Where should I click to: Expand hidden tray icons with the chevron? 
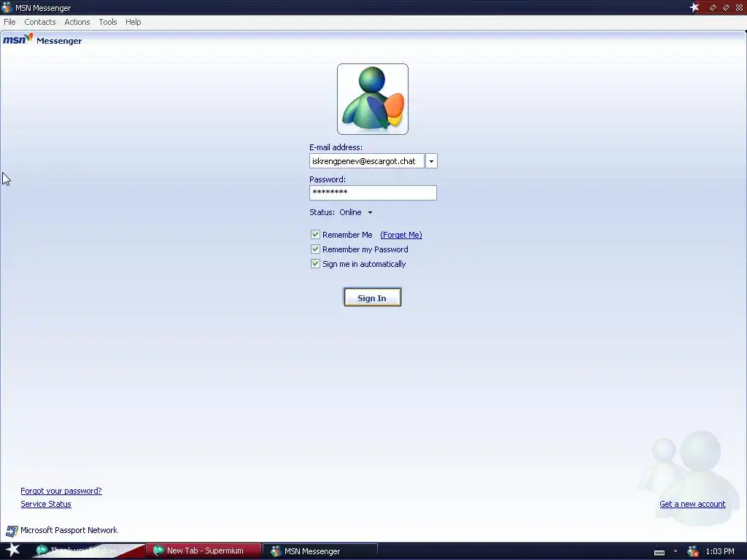(x=676, y=551)
